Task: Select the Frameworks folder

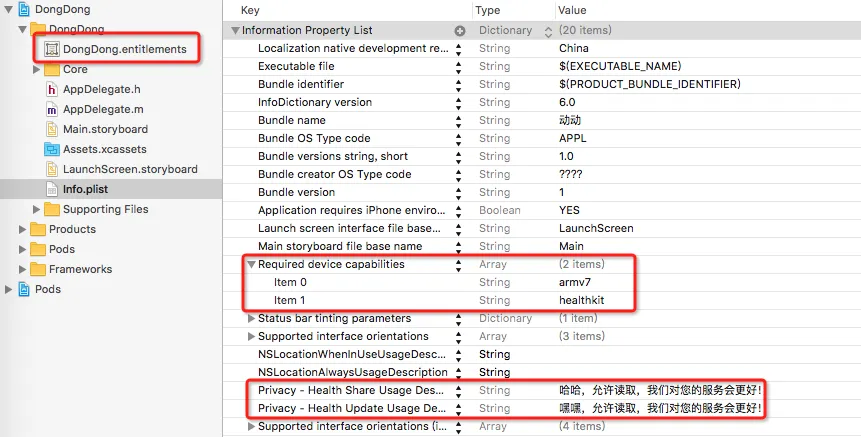Action: (x=80, y=269)
